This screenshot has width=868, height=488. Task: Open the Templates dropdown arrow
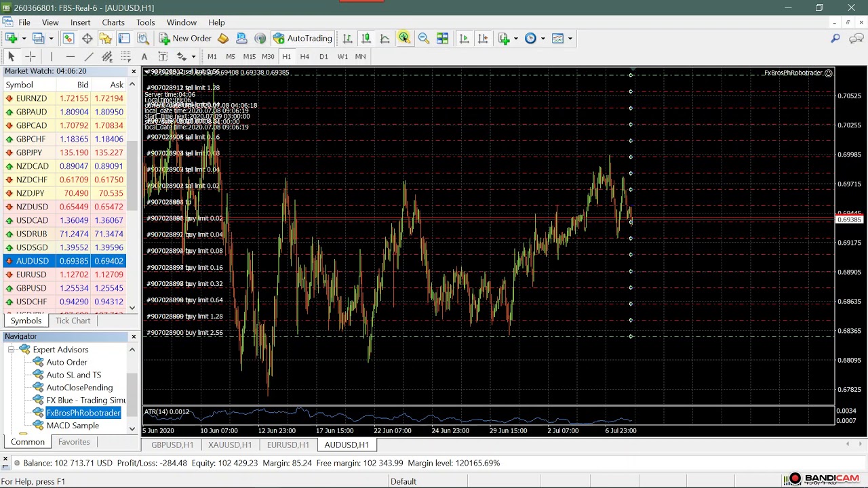tap(570, 39)
